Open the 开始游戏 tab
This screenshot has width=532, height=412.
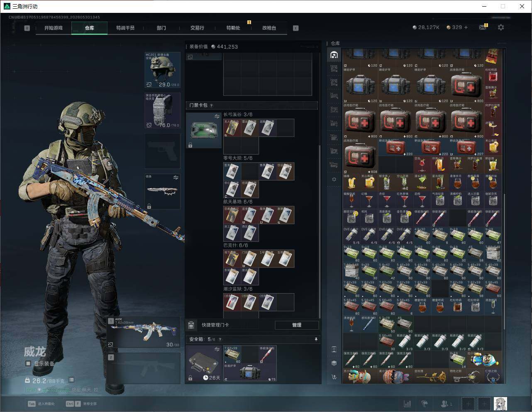[x=54, y=28]
